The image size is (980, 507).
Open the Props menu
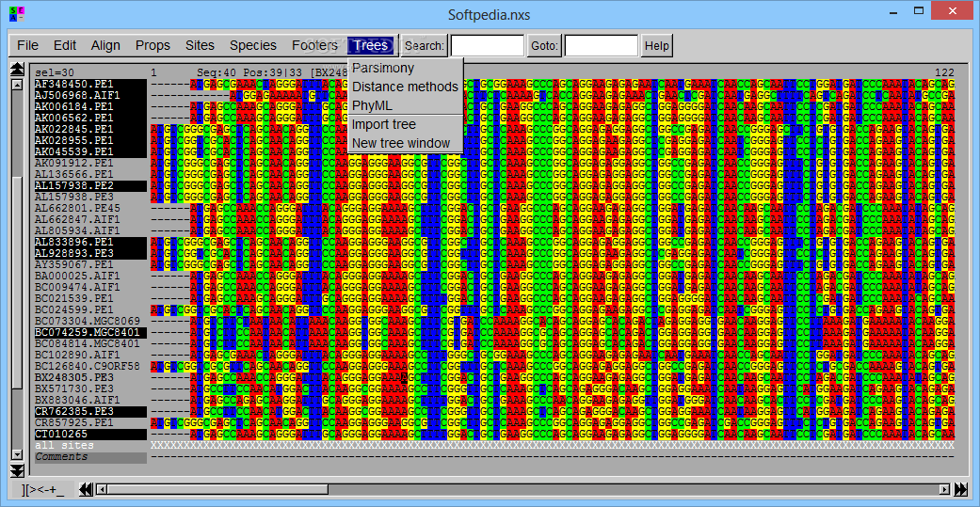coord(153,45)
